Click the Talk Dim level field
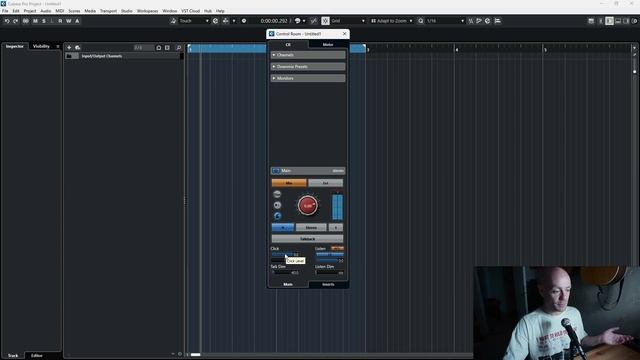 (285, 272)
